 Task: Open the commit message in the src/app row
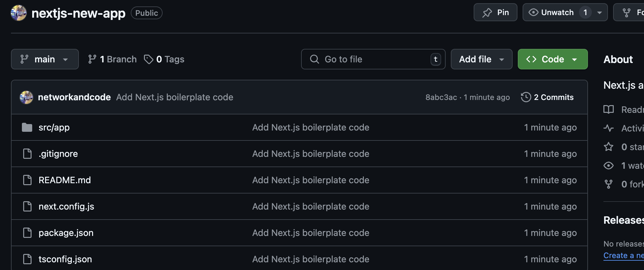click(x=311, y=127)
